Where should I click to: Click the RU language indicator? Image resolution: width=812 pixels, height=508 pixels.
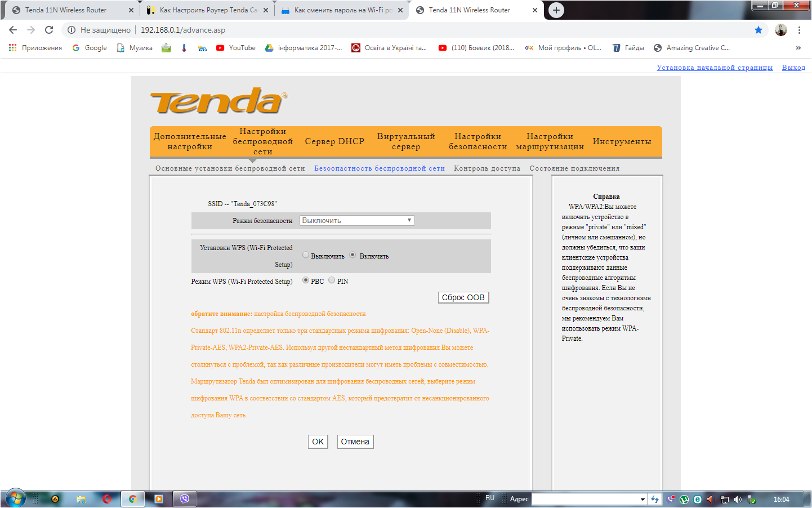[490, 498]
